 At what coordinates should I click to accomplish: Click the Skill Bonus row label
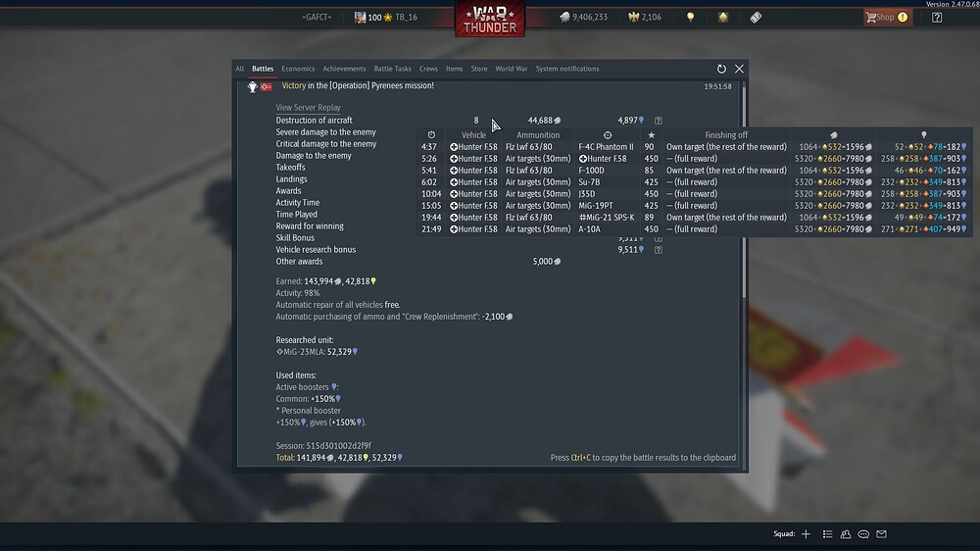click(295, 237)
